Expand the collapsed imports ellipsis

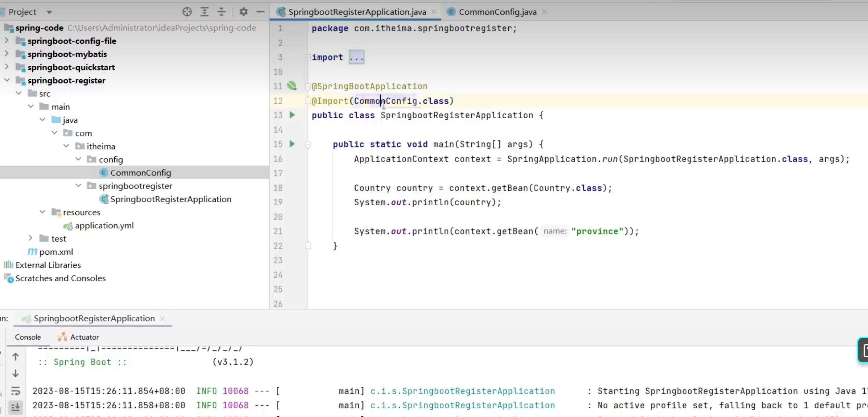pos(356,57)
